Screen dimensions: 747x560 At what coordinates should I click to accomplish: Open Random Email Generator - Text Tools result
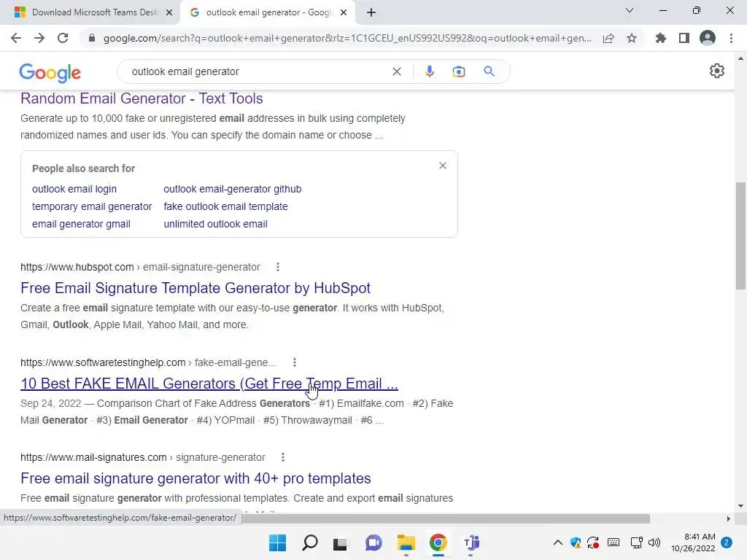click(142, 98)
